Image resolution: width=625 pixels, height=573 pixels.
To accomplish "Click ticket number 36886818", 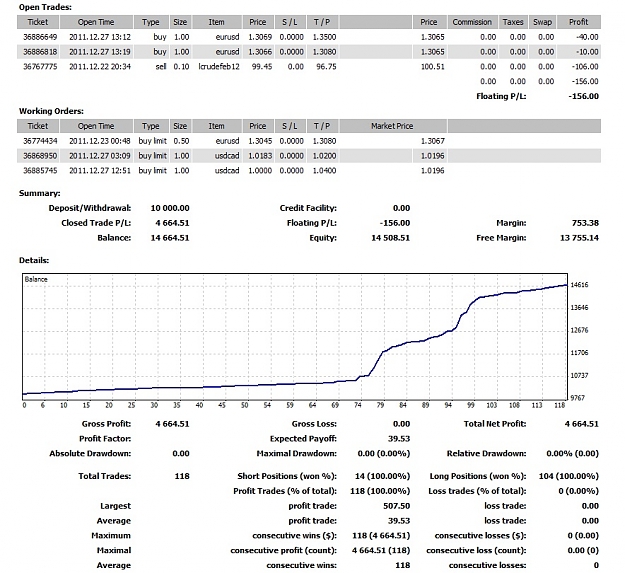I will tap(40, 52).
